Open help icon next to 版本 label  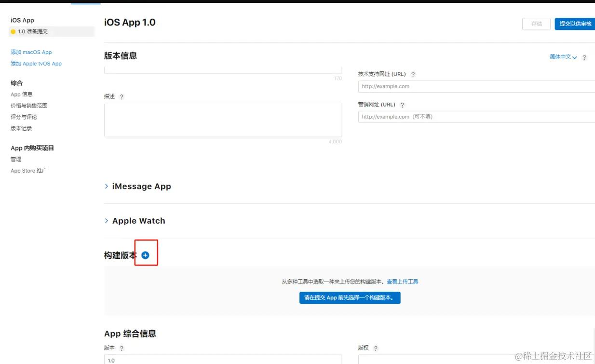pyautogui.click(x=122, y=349)
